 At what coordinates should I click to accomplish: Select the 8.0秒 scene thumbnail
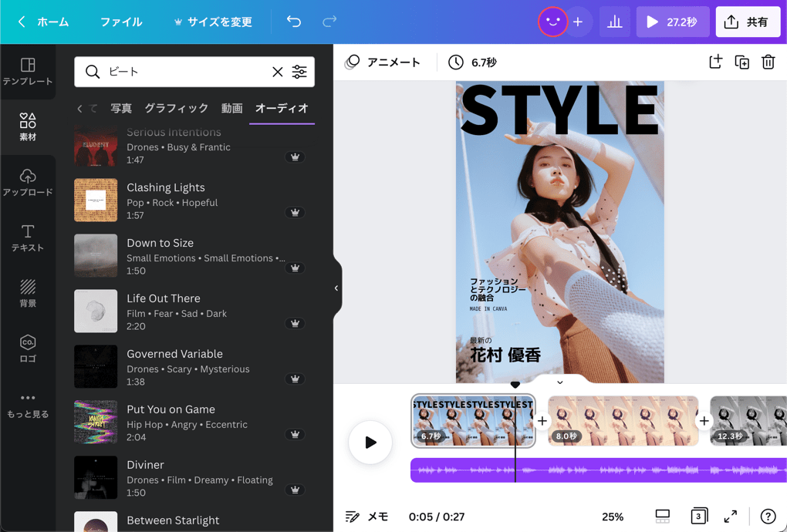[x=622, y=421]
